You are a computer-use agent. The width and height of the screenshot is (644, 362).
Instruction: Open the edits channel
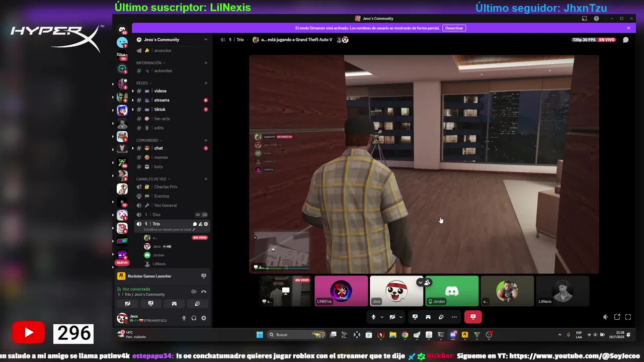172,128
